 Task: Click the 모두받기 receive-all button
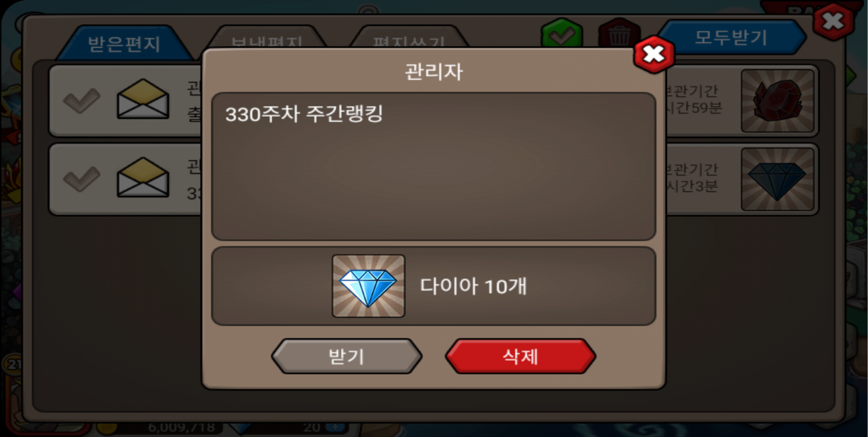coord(731,37)
